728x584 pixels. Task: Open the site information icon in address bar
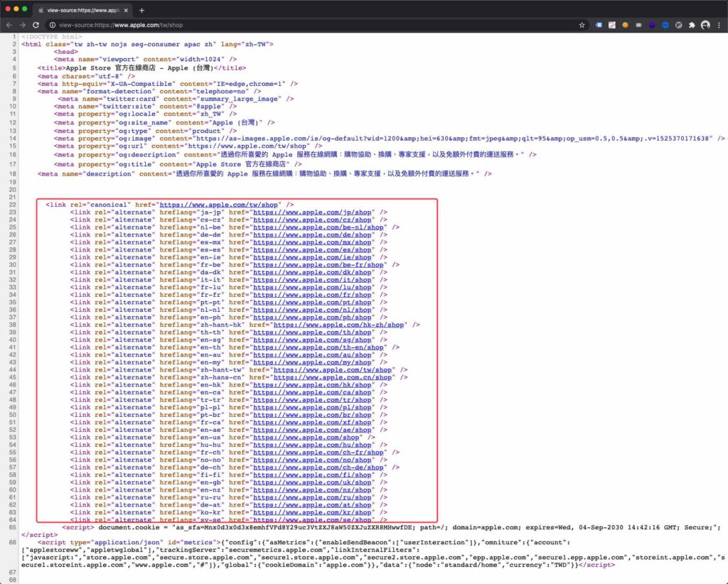coord(53,25)
